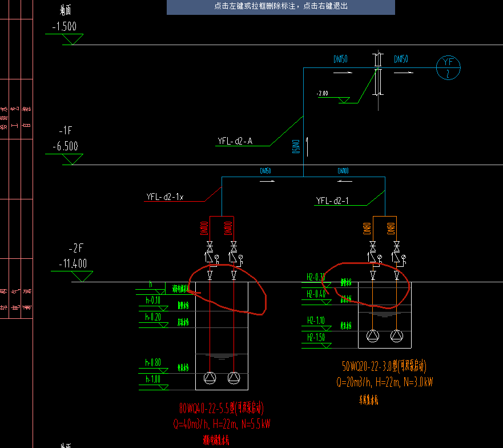This screenshot has width=503, height=448.
Task: Select the h-0.80 water level label
Action: pyautogui.click(x=153, y=363)
